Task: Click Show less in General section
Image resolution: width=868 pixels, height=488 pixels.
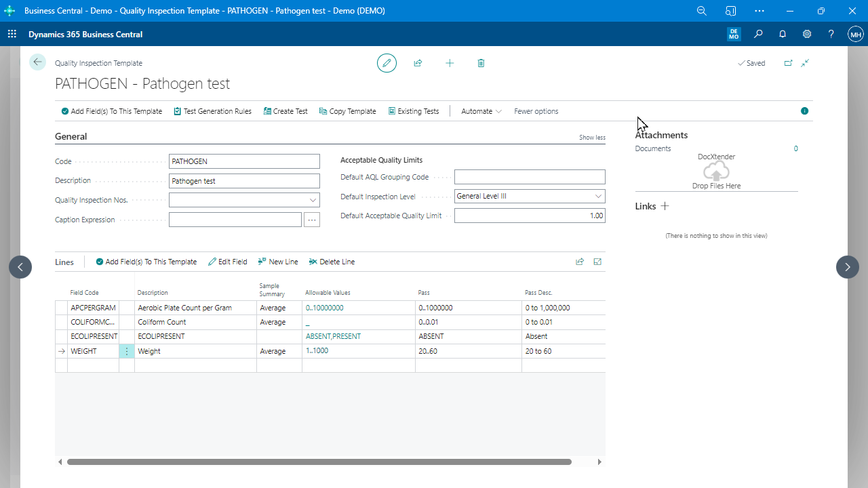Action: pyautogui.click(x=592, y=138)
